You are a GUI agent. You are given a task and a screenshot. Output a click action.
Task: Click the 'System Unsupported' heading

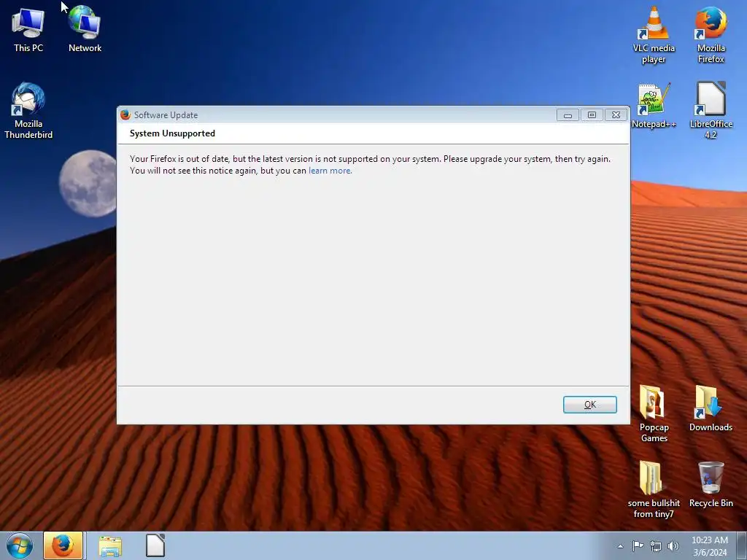[x=172, y=133]
